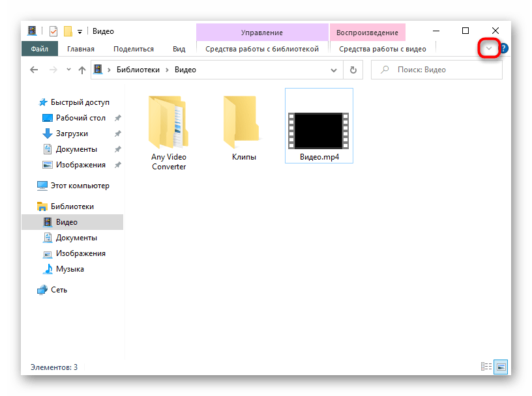This screenshot has height=396, width=532.
Task: Open Рабочий стол in quick access
Action: click(x=81, y=118)
